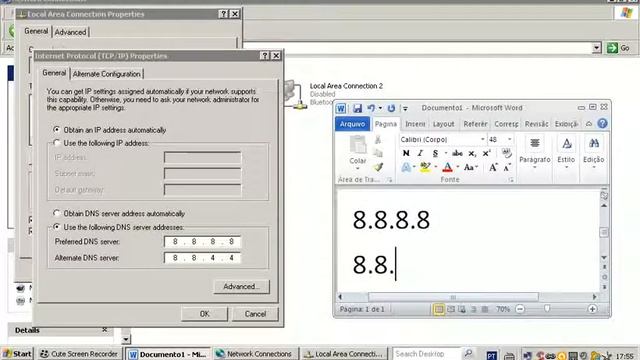Click the Undo arrow in Word
The width and height of the screenshot is (640, 360).
[371, 108]
